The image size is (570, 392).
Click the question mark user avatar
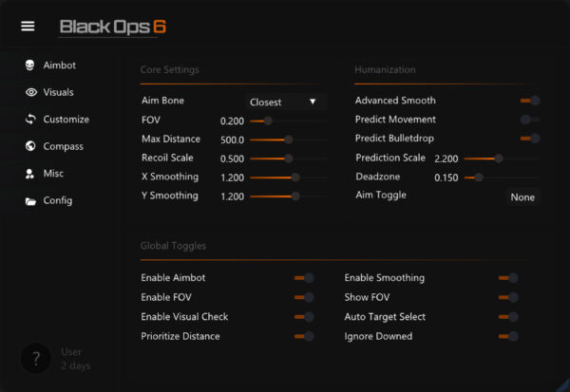click(35, 359)
